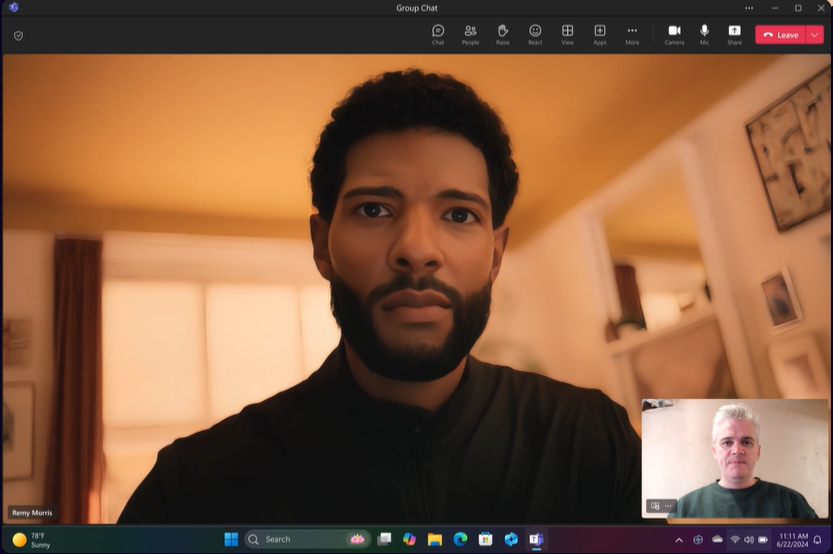Open Microsoft Edge from the taskbar
This screenshot has height=554, width=833.
coord(461,540)
